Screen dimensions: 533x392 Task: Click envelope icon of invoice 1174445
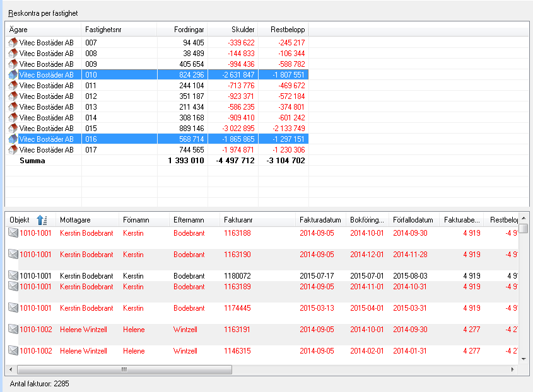click(x=13, y=308)
